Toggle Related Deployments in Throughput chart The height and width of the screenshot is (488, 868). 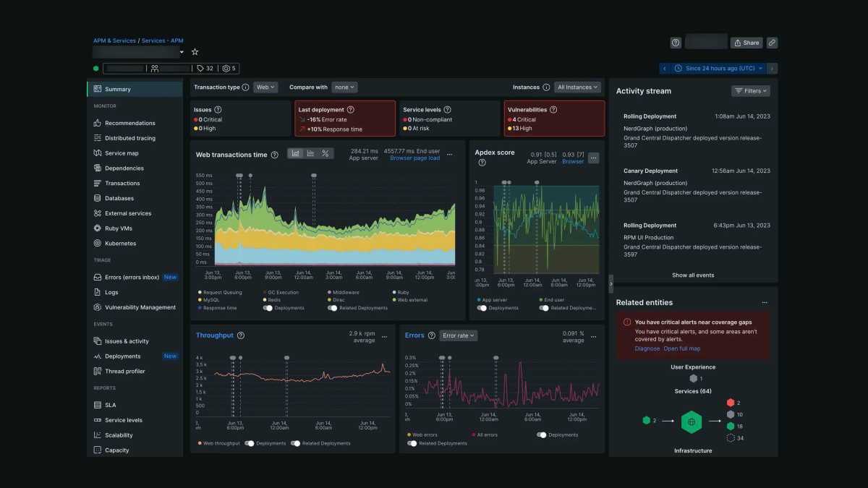[295, 443]
